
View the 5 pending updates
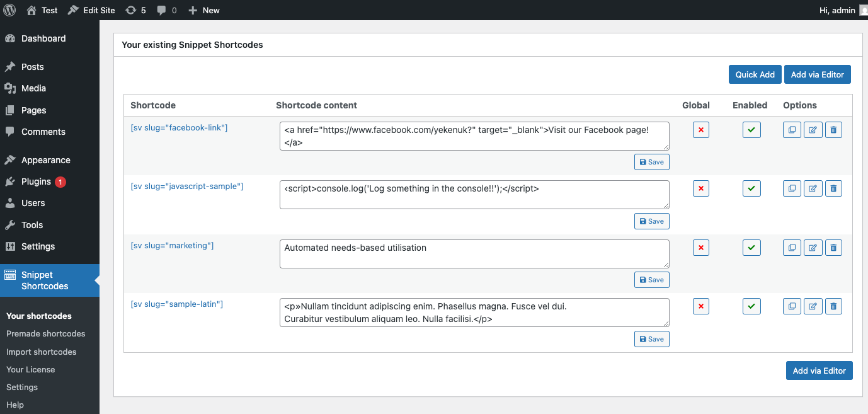pos(135,10)
